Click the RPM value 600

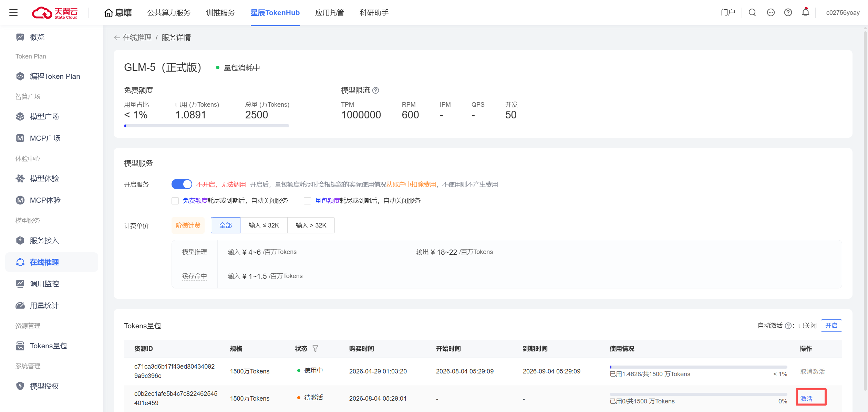410,115
